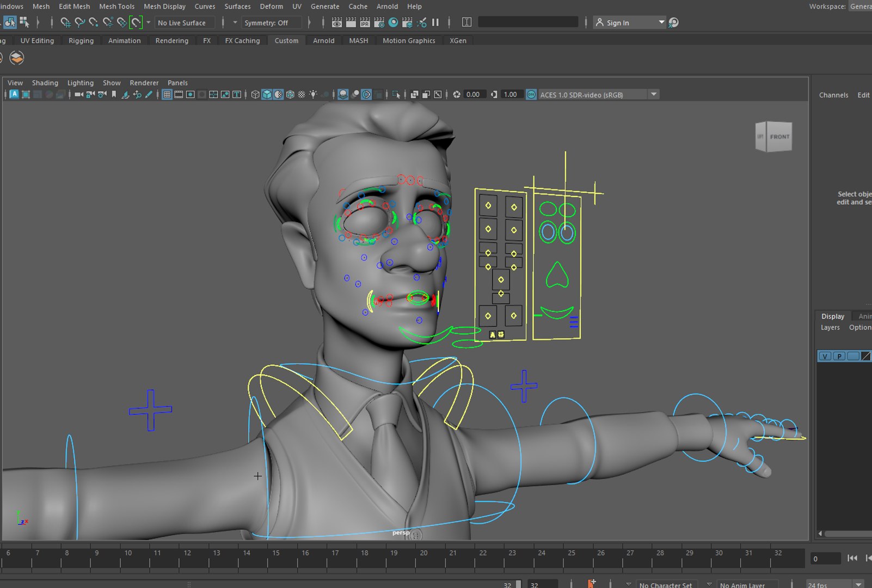This screenshot has height=588, width=872.
Task: Click the camera bookmark icon
Action: click(114, 94)
